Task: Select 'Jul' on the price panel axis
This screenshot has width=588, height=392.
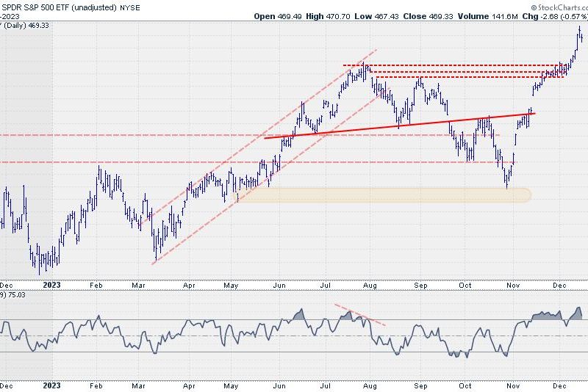Action: click(x=325, y=286)
